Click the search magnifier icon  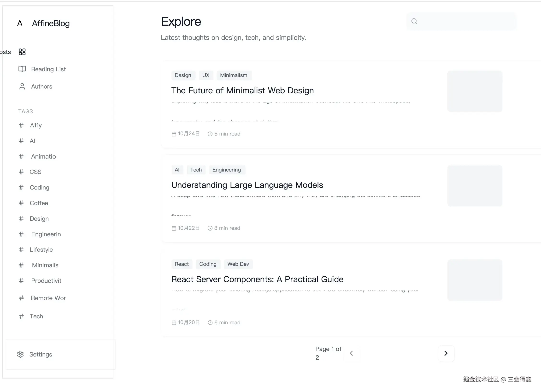[414, 21]
